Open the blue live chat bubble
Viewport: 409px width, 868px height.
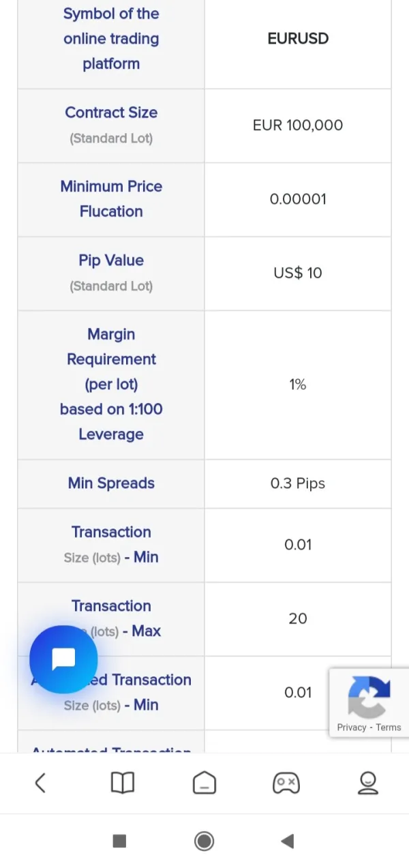63,659
